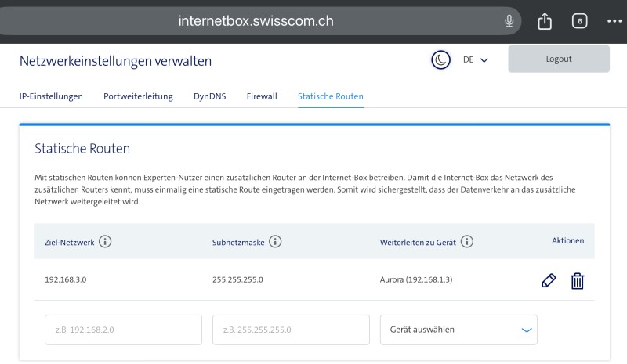Tap the microphone icon in address bar
This screenshot has height=364, width=627.
click(x=509, y=21)
